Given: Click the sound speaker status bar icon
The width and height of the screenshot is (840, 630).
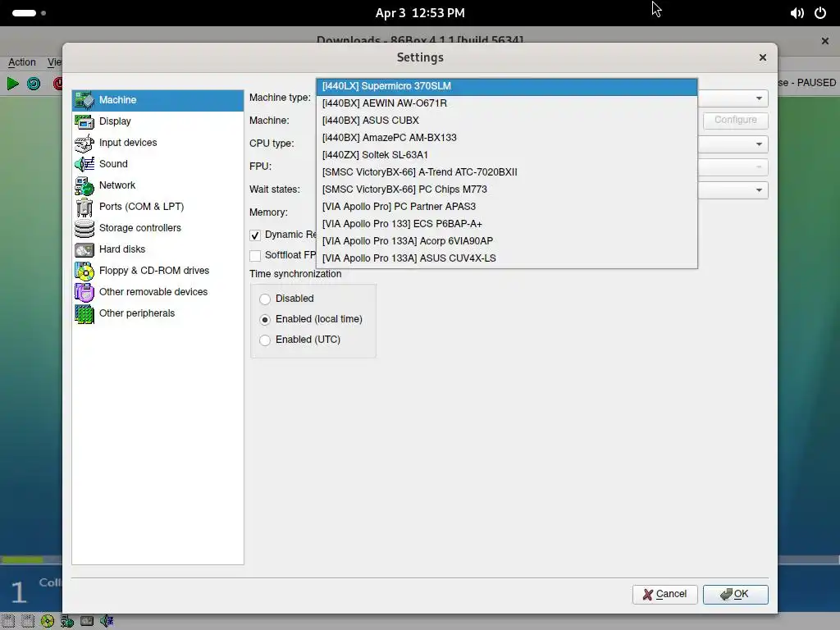Looking at the screenshot, I should click(107, 621).
